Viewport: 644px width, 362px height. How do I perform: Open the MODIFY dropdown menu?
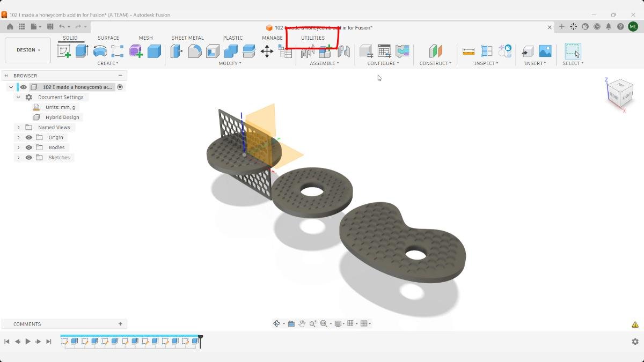click(x=230, y=63)
